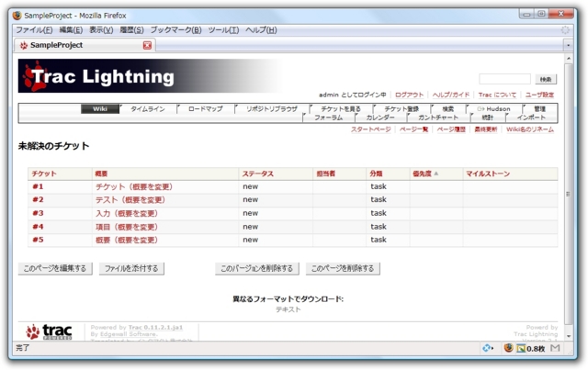Open the カレンダー navigation tab
The image size is (588, 370).
point(380,118)
